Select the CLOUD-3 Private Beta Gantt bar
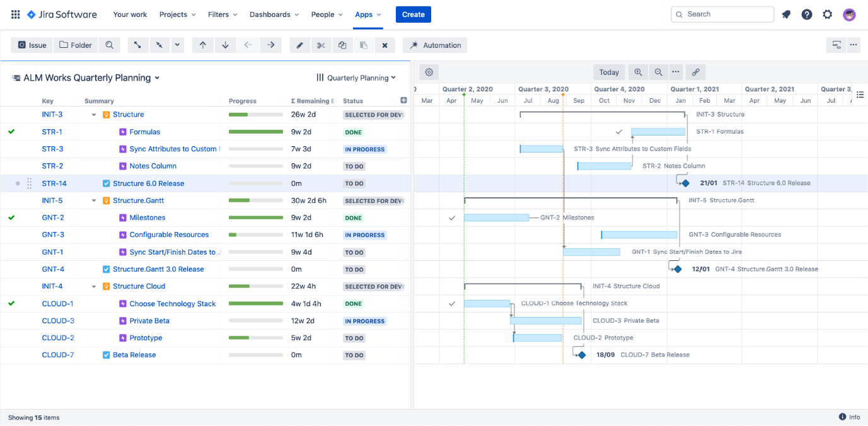The width and height of the screenshot is (868, 426). (x=546, y=321)
